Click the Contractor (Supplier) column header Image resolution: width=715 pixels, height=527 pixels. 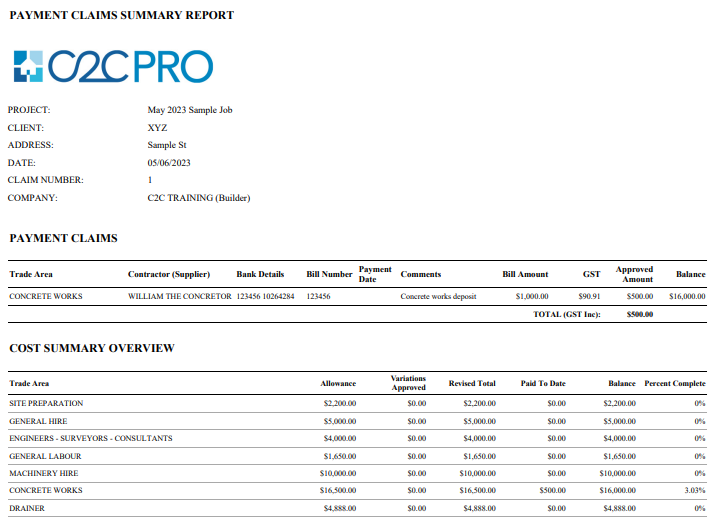point(169,274)
